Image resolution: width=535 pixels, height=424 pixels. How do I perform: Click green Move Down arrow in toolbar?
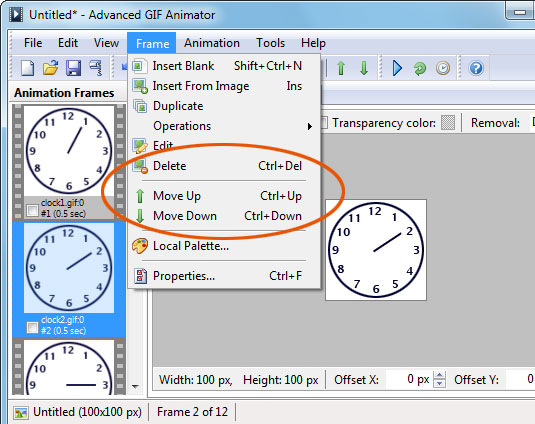click(364, 68)
